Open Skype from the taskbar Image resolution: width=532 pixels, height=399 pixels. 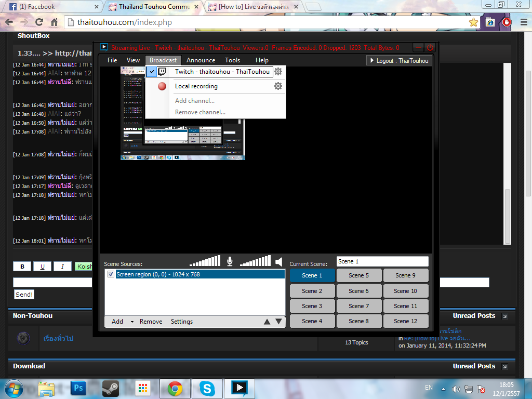coord(207,389)
